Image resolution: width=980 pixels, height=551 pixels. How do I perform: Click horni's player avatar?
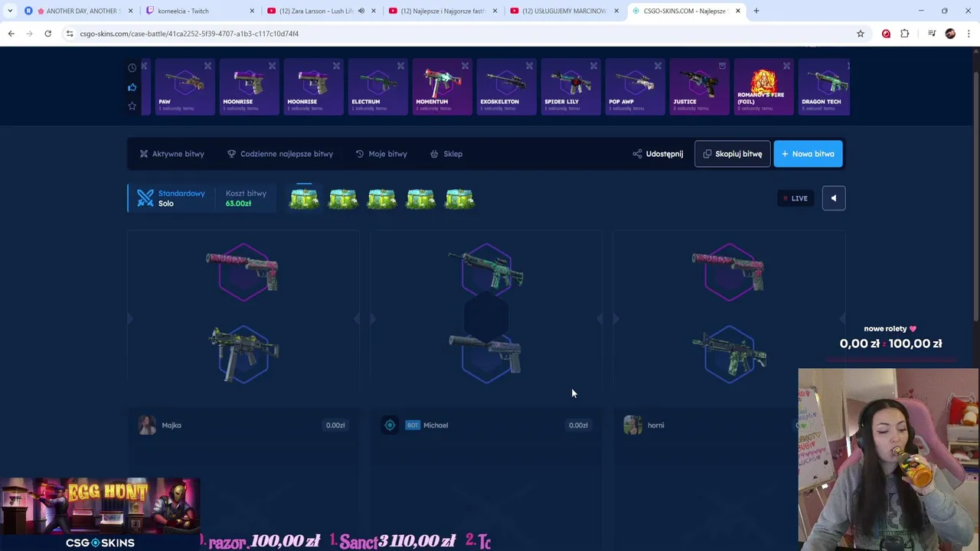(x=632, y=425)
